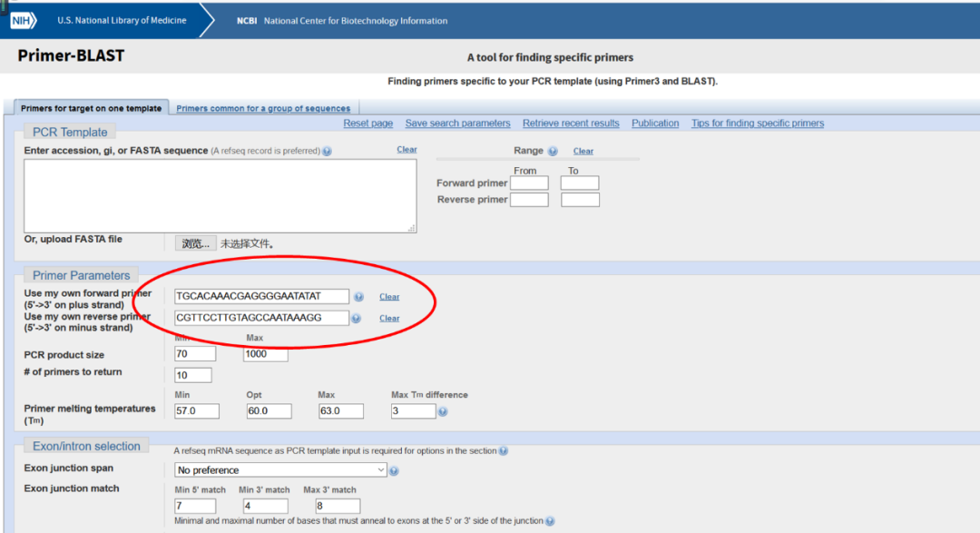Screen dimensions: 980x533
Task: Click Max 3' match field
Action: 338,506
